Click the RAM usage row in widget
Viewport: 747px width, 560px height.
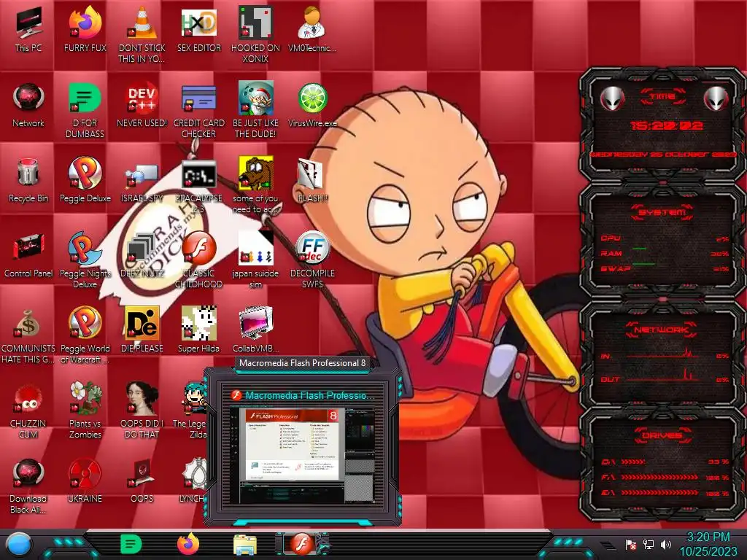point(664,253)
